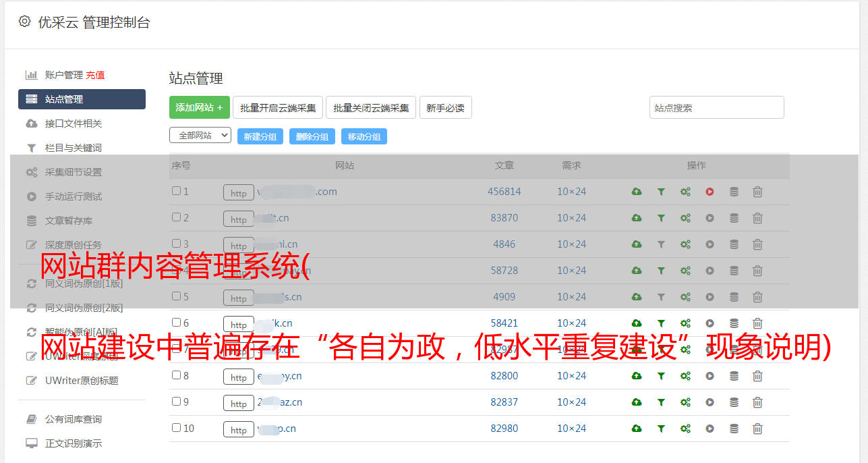868x463 pixels.
Task: Click the green 添加网站 + button
Action: pos(200,107)
